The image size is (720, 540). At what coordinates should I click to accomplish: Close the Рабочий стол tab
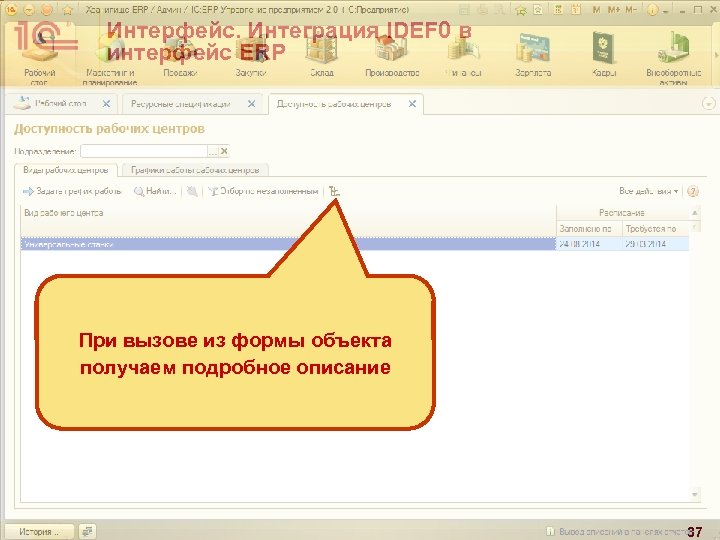click(106, 104)
